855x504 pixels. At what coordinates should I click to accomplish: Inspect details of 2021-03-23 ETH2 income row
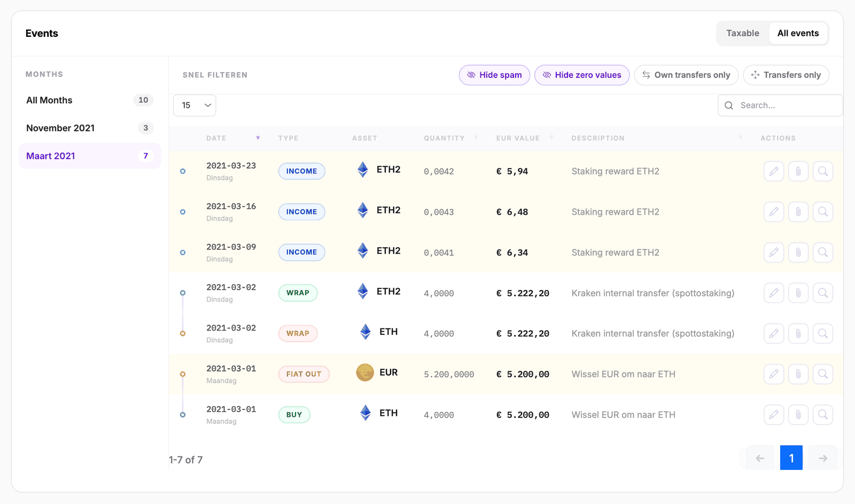pyautogui.click(x=823, y=171)
